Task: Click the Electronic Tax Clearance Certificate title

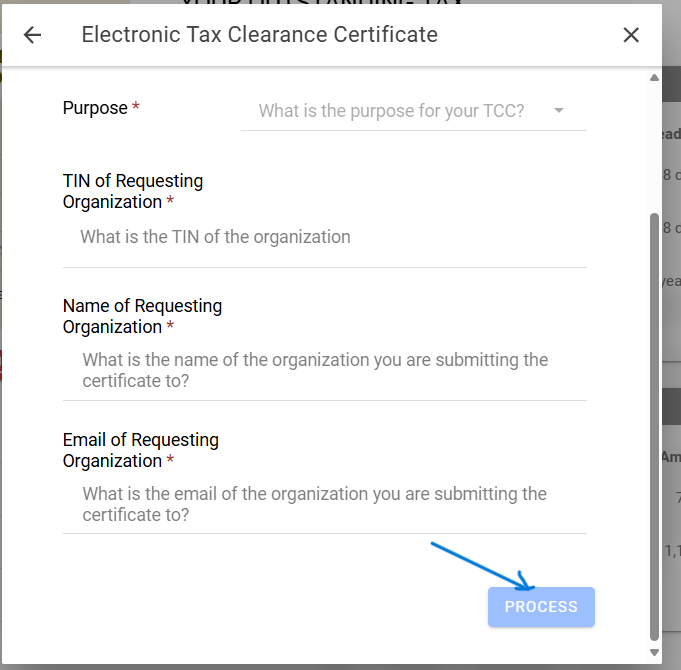Action: [x=259, y=35]
